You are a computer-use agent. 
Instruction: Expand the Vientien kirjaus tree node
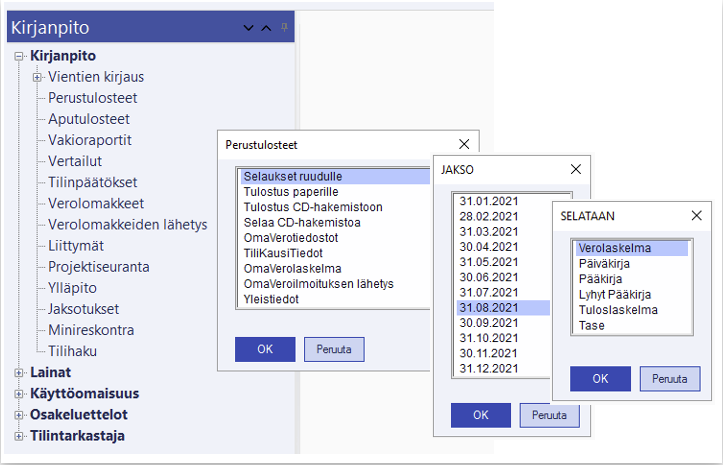(37, 77)
